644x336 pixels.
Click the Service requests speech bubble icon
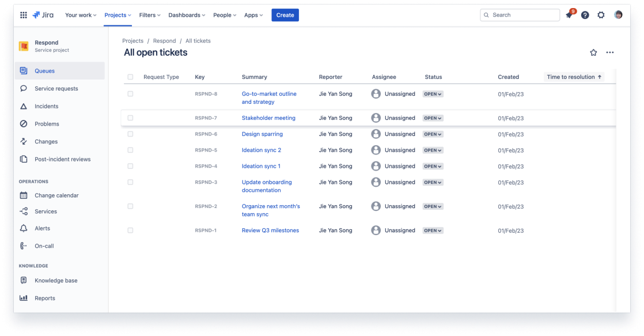tap(24, 88)
